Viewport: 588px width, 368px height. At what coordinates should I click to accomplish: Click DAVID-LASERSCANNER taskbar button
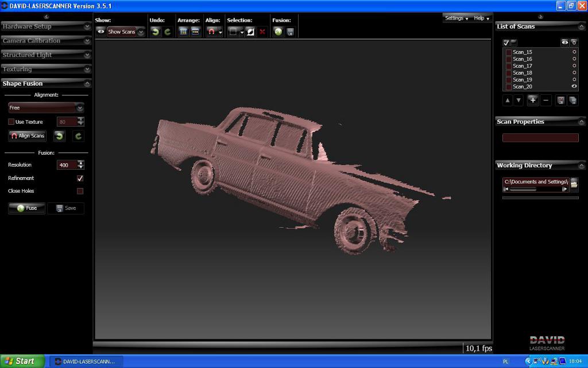click(86, 361)
